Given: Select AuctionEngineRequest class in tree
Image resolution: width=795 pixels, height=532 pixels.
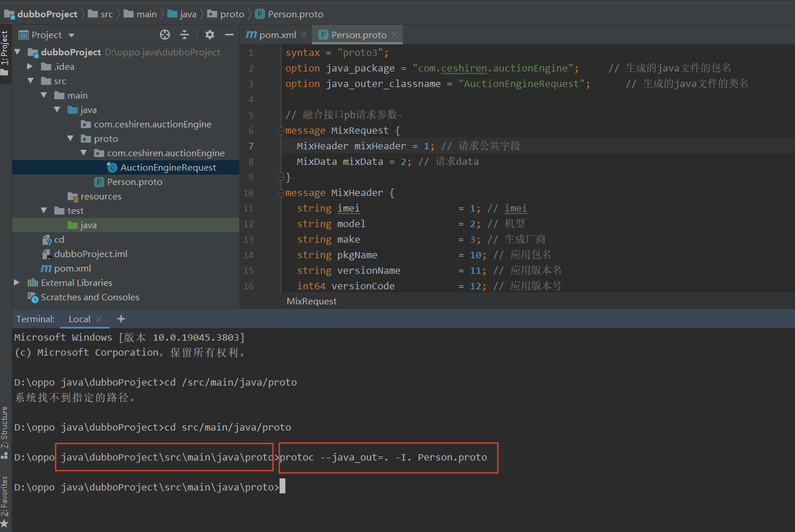Looking at the screenshot, I should point(168,167).
